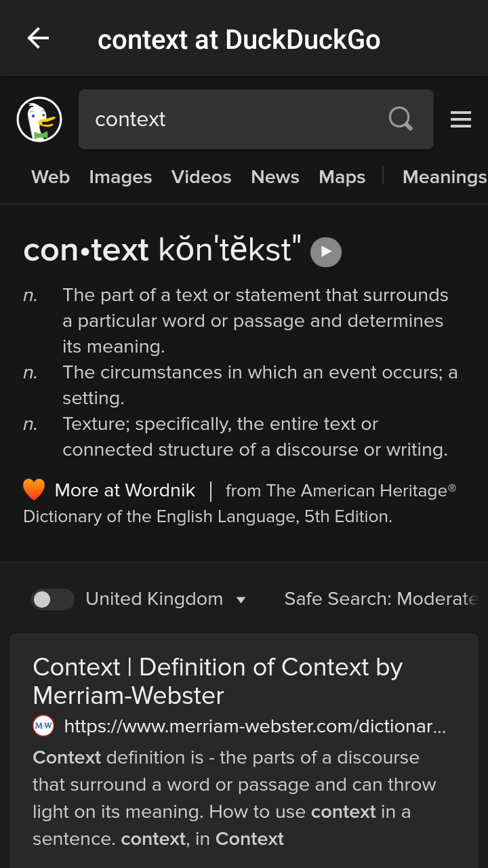Tap the Merriam-Webster favicon
488x868 pixels.
tap(43, 726)
